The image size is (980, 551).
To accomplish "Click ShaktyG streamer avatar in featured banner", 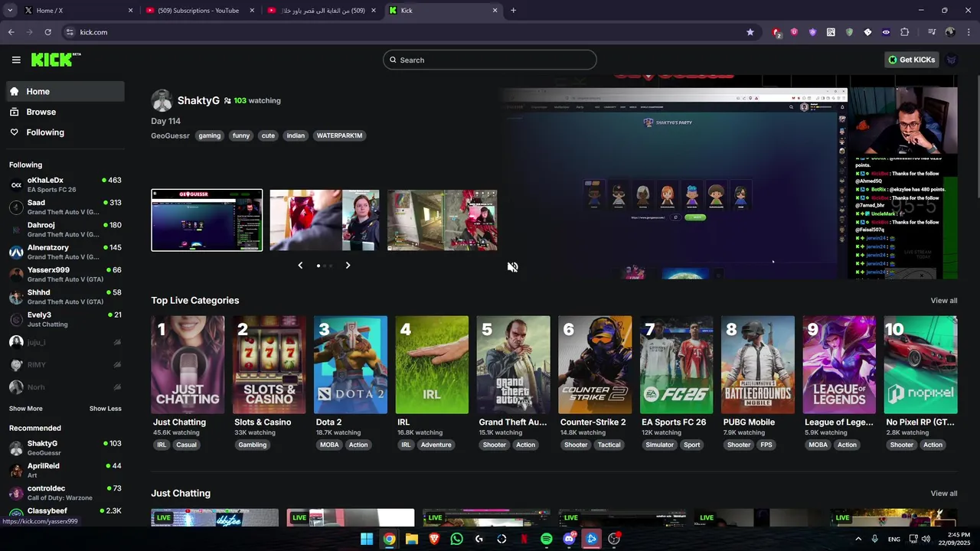I will coord(162,100).
